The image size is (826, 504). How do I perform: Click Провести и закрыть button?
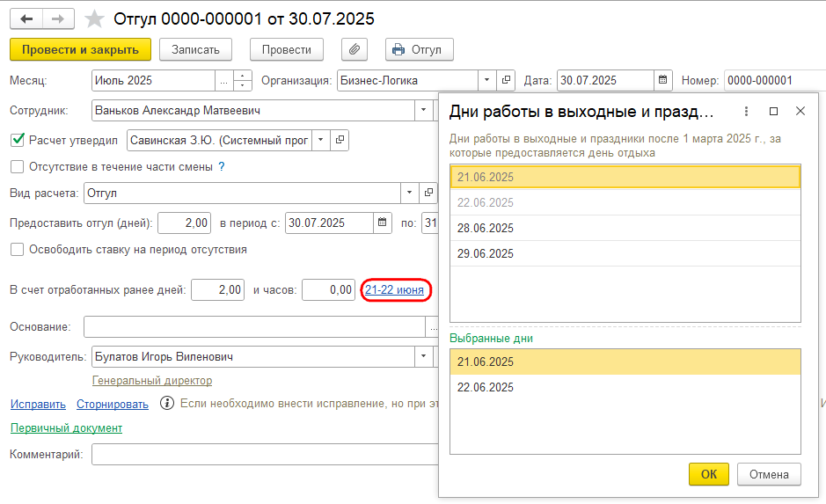(x=80, y=49)
